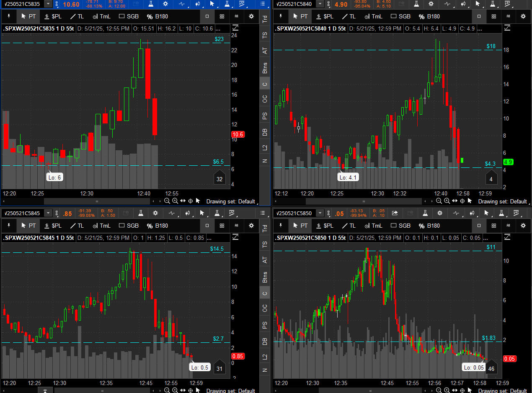Image resolution: width=532 pixels, height=393 pixels.
Task: Open PS tab in lower sidebar
Action: (265, 325)
